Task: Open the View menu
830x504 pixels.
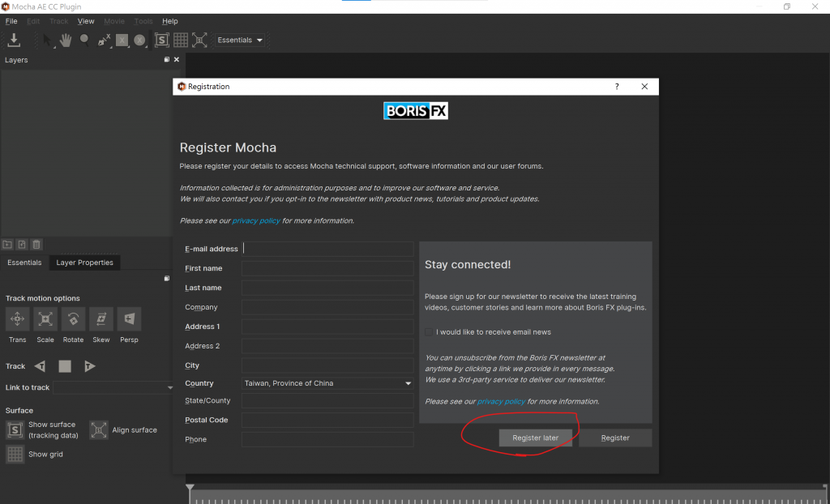Action: [x=86, y=21]
